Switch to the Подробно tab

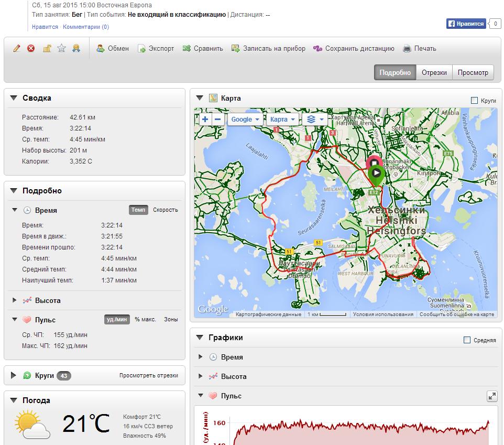395,73
